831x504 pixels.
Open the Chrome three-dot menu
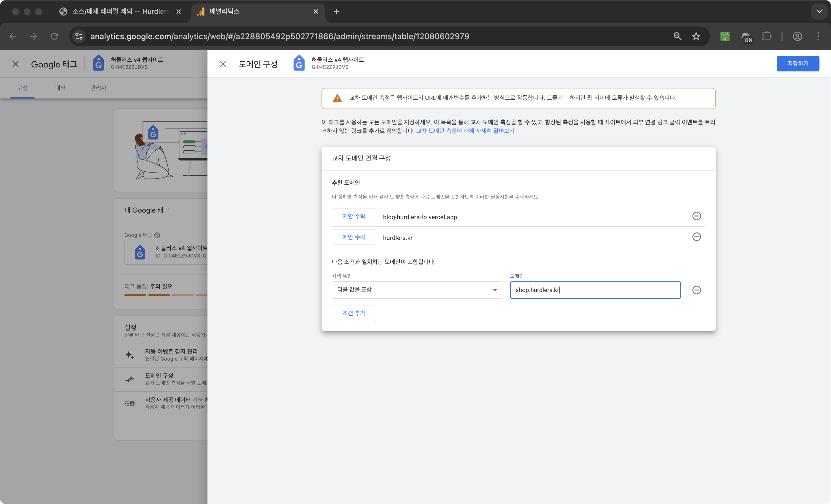click(x=818, y=36)
